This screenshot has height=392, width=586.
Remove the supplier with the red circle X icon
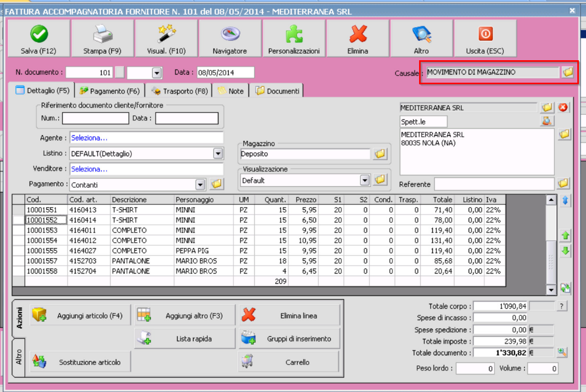click(x=563, y=108)
